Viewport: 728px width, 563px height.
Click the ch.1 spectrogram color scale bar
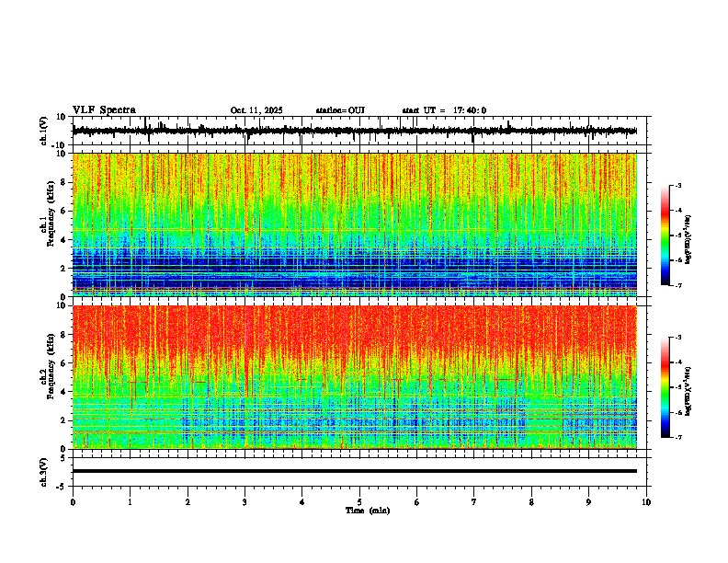(665, 236)
